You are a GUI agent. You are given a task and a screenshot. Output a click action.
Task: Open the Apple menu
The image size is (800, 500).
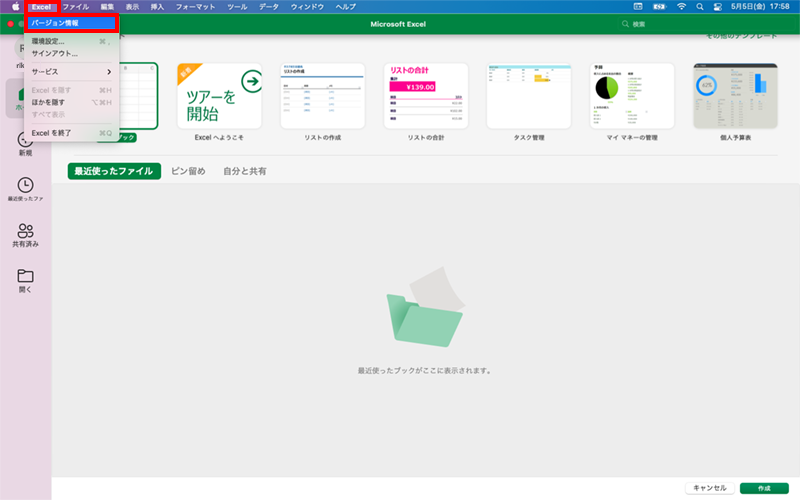tap(15, 7)
